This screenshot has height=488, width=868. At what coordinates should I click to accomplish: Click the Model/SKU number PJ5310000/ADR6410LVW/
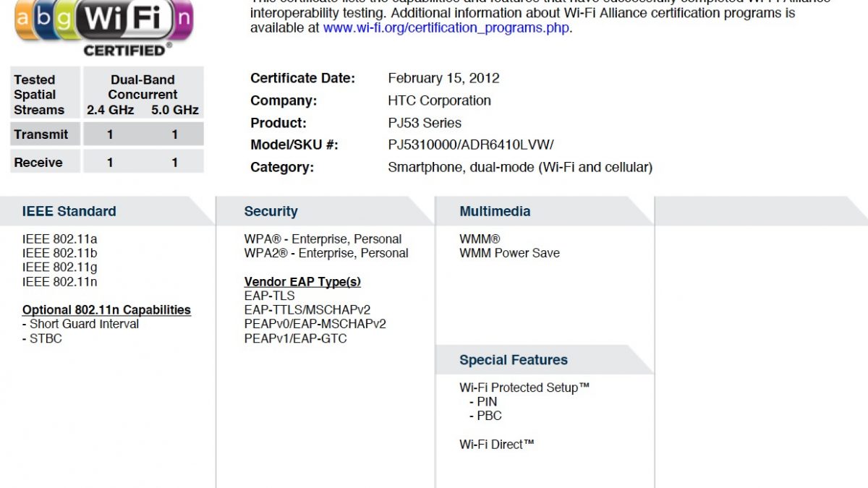point(471,145)
